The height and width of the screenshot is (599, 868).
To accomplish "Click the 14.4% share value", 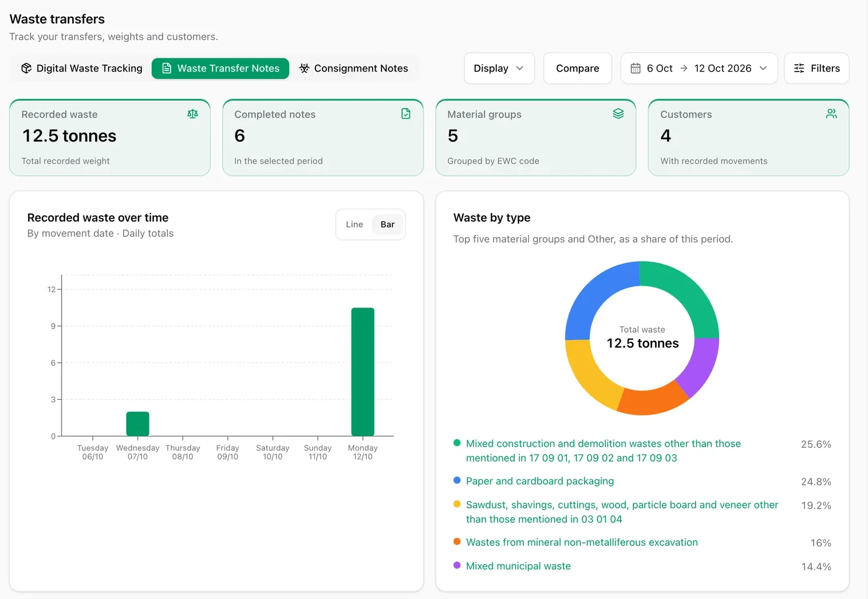I will pyautogui.click(x=816, y=567).
